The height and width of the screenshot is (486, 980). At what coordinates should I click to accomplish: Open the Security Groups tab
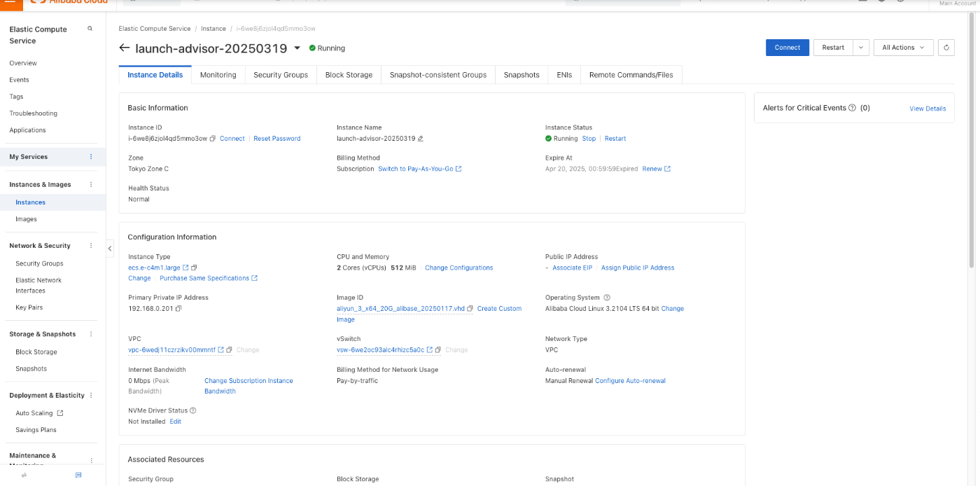click(x=281, y=75)
